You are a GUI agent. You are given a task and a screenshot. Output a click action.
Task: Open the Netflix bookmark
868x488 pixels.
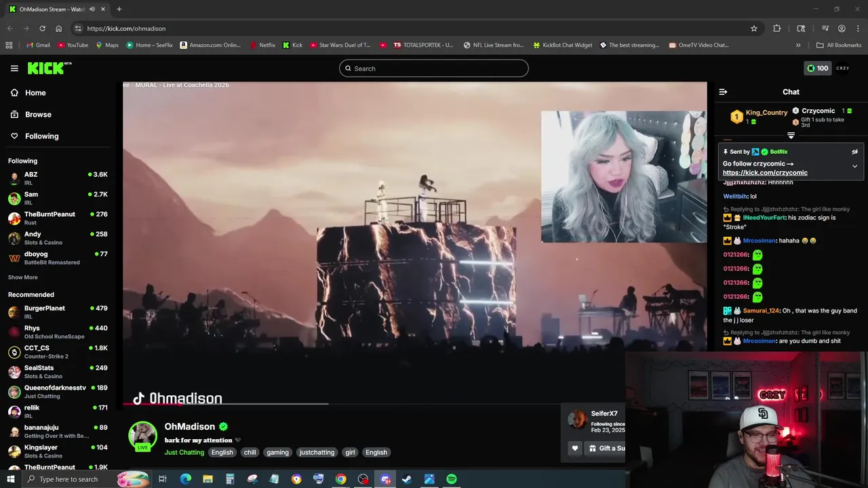coord(262,45)
